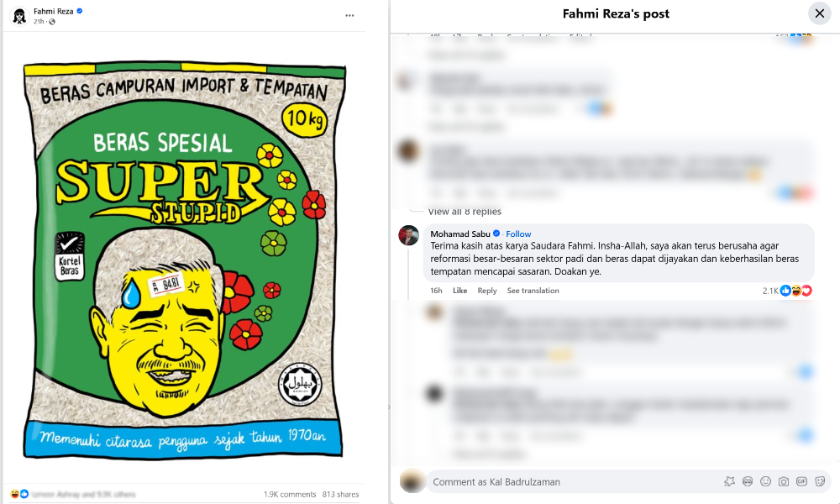
Task: Like Mohamad Sabu's comment
Action: pos(459,291)
